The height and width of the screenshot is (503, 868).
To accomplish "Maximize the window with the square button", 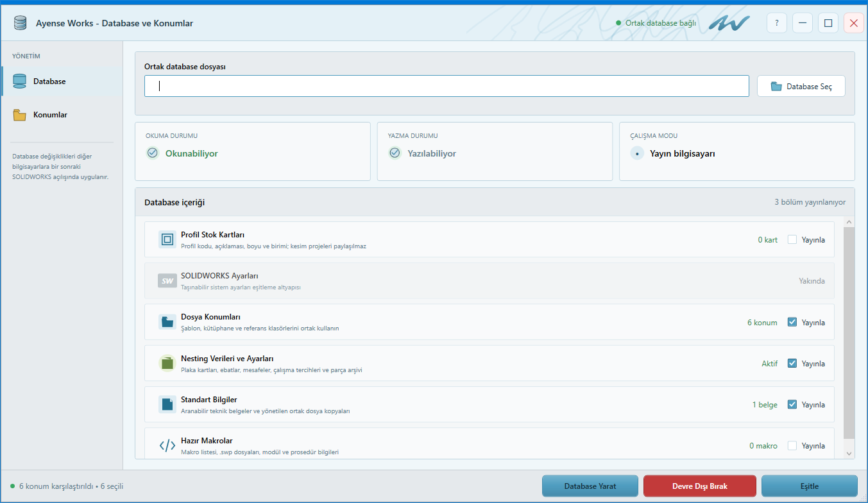I will tap(828, 23).
